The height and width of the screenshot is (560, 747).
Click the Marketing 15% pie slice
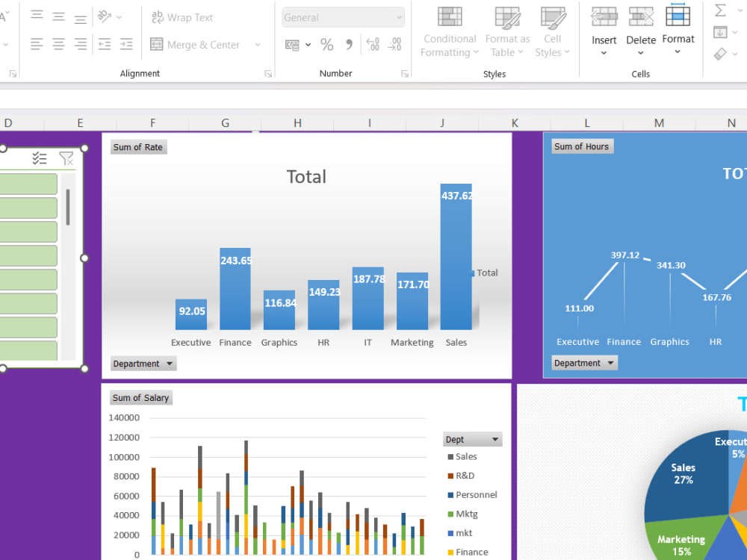coord(681,541)
